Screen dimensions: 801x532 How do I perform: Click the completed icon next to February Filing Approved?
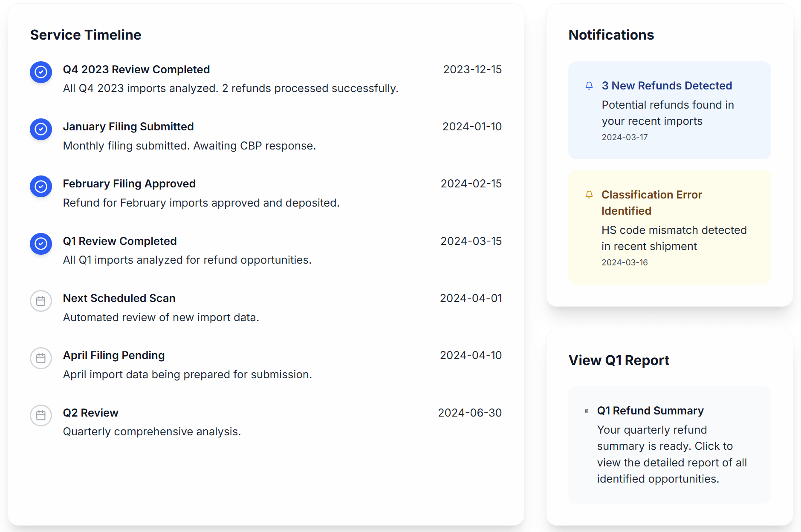[x=40, y=187]
